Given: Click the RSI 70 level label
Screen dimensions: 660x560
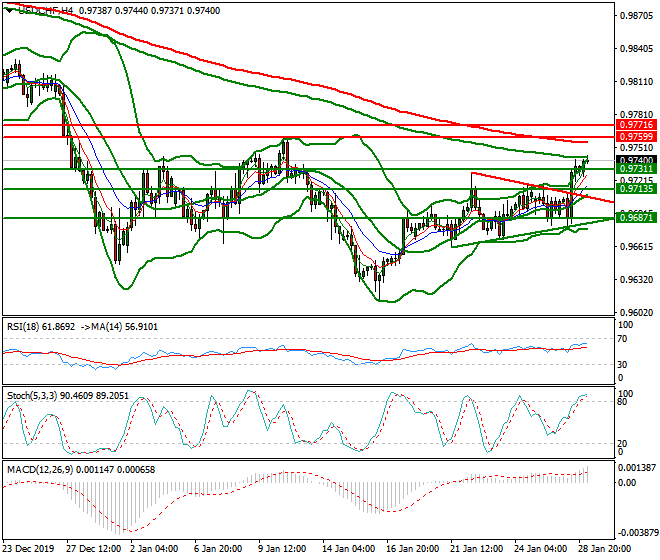Looking at the screenshot, I should pos(623,339).
